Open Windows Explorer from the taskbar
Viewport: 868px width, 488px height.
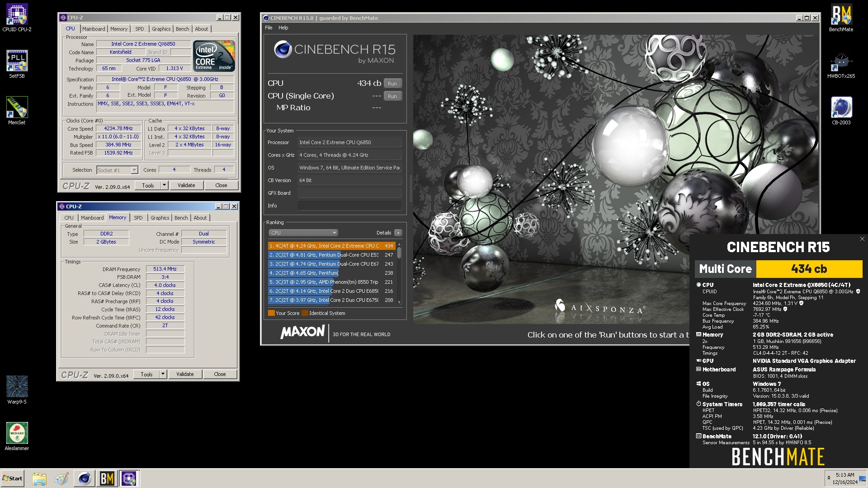(x=39, y=479)
